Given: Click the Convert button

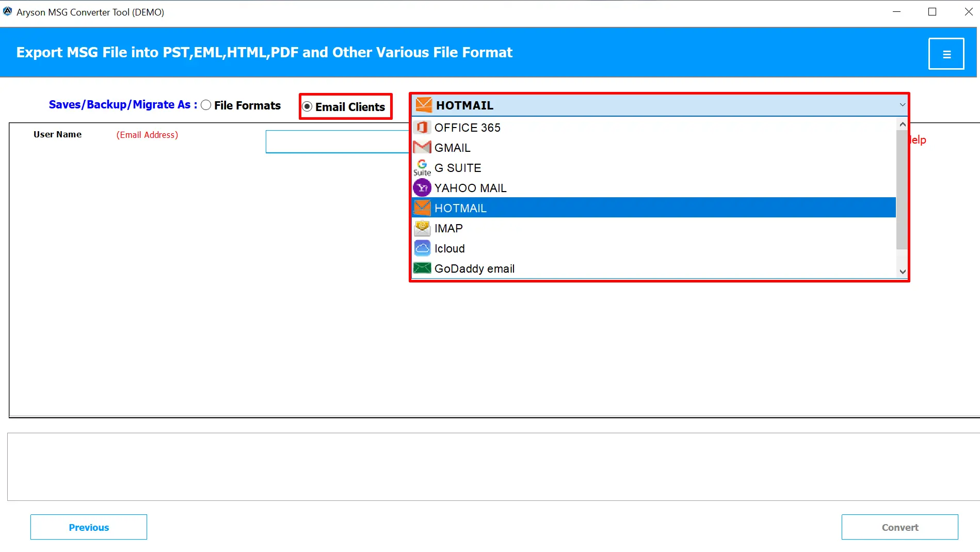Looking at the screenshot, I should 899,527.
